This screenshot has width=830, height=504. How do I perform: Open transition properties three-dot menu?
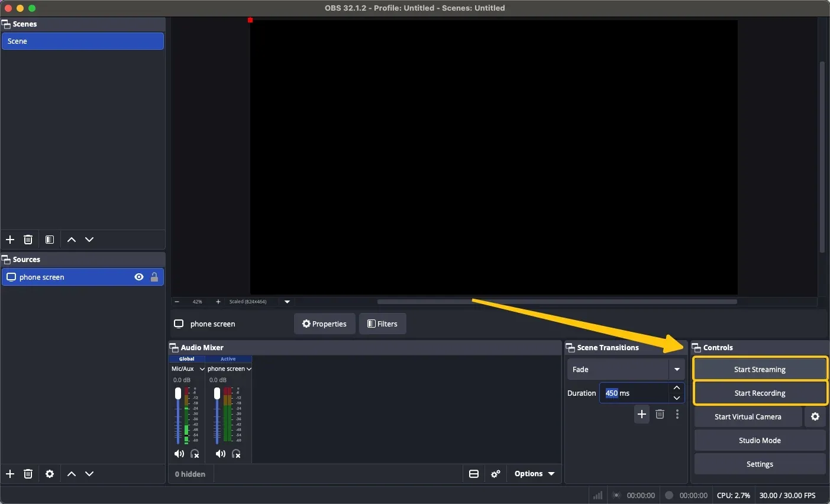click(678, 414)
